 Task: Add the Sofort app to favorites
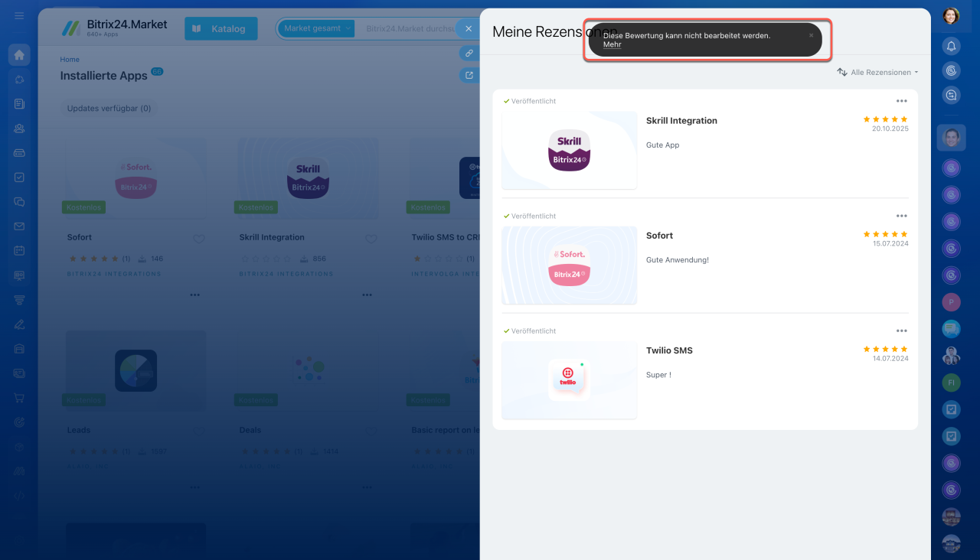pos(199,239)
